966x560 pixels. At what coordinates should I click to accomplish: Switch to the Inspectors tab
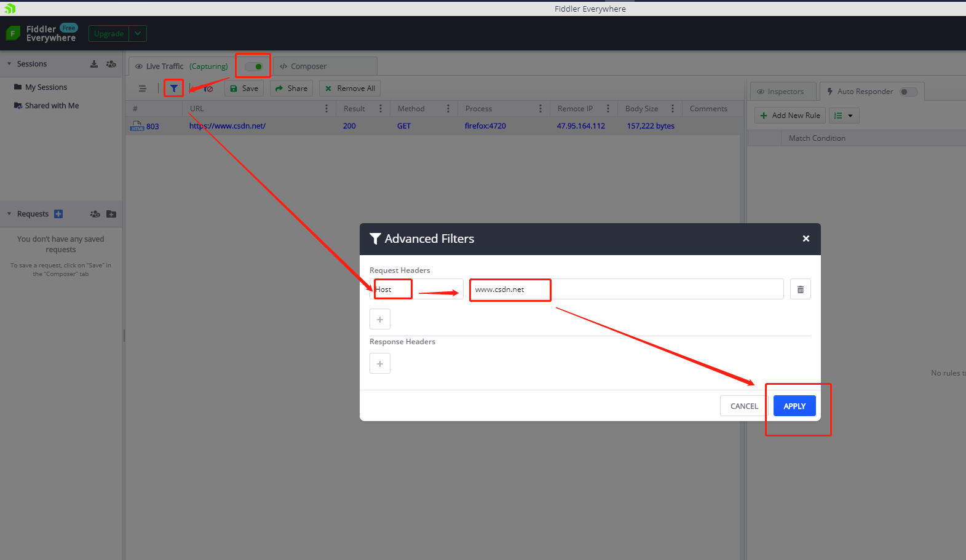tap(783, 92)
